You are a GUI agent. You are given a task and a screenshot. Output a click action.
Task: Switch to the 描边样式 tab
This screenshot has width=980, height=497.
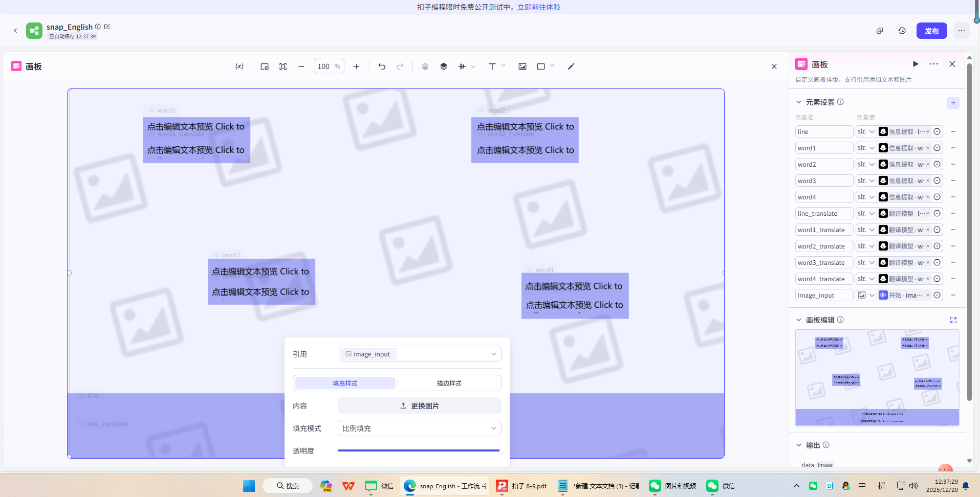(x=449, y=383)
